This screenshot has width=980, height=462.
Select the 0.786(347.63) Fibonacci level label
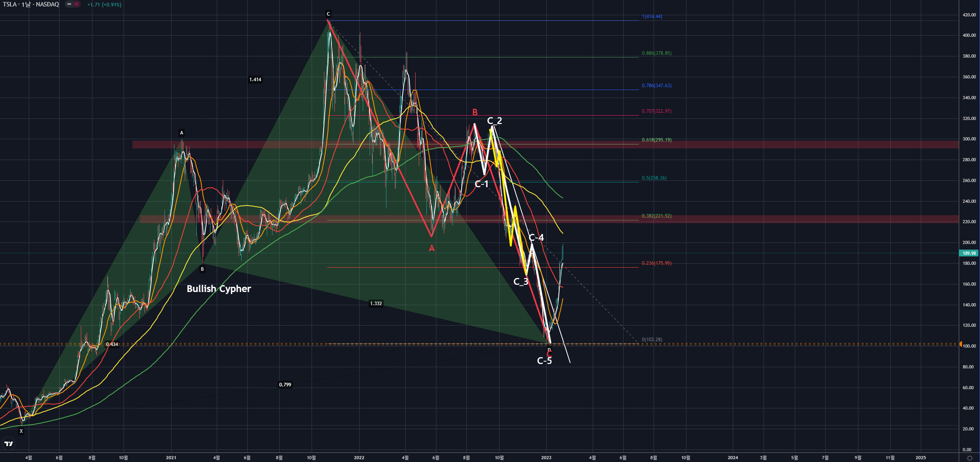tap(656, 86)
